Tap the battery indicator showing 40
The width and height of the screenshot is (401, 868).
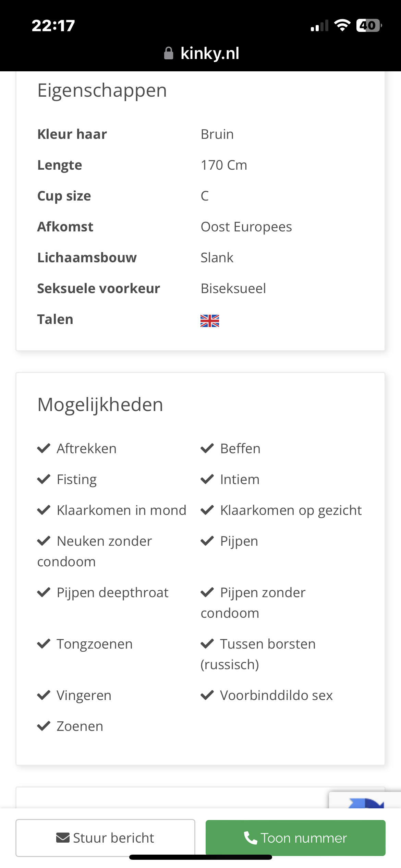[369, 25]
